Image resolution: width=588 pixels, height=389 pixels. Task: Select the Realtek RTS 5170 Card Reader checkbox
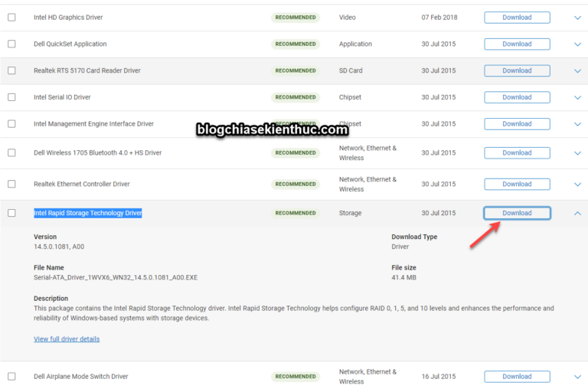tap(11, 70)
